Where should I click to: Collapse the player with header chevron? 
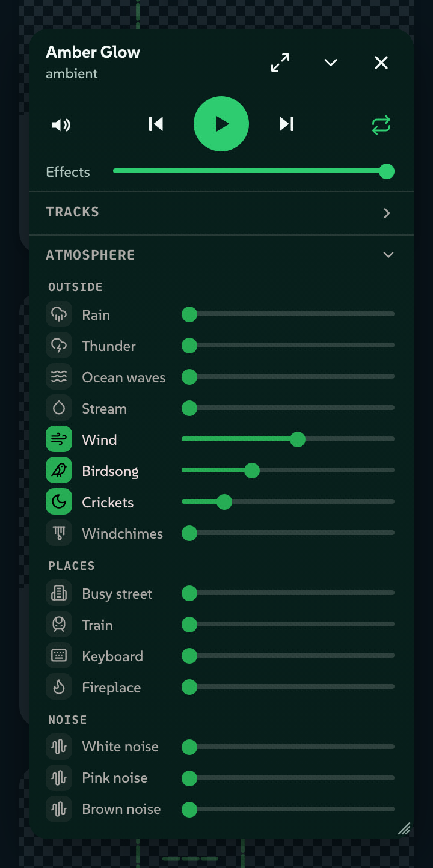[x=331, y=63]
